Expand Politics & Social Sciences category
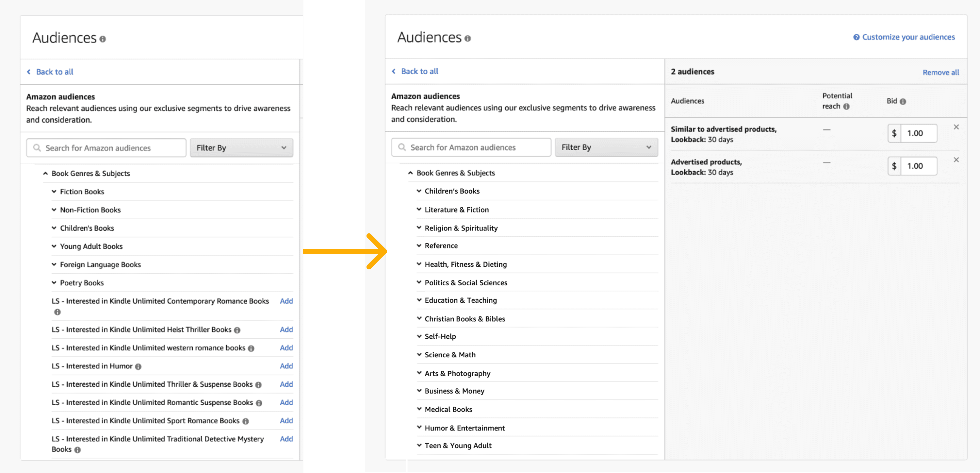 click(x=419, y=282)
